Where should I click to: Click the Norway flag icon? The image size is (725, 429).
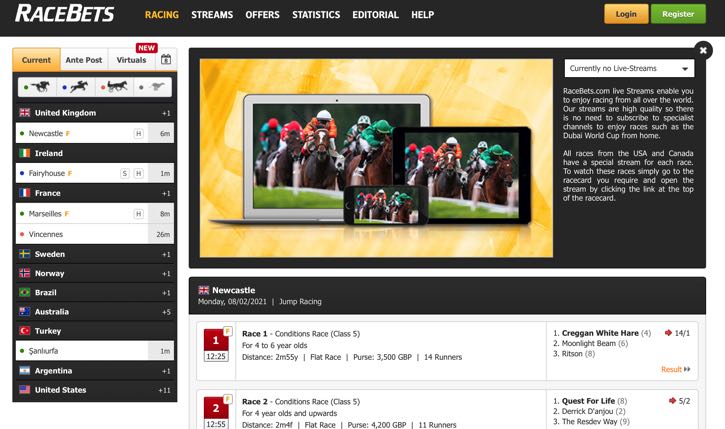tap(25, 273)
